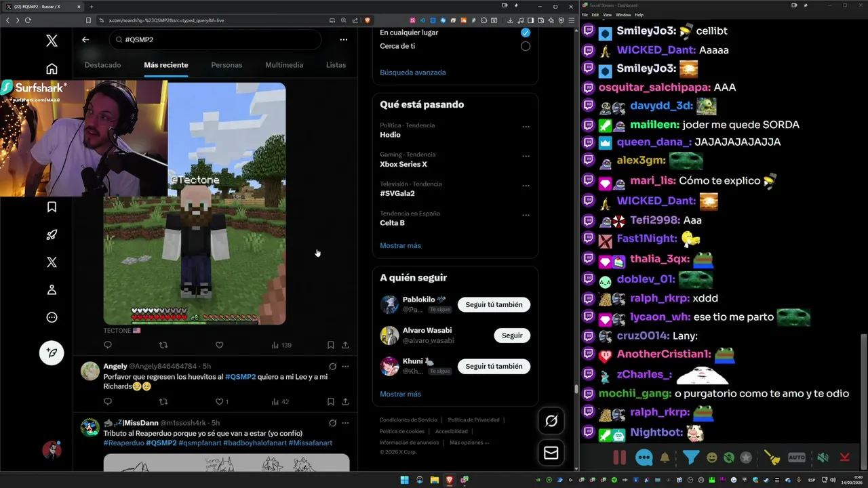Toggle the AUTO button in Social Stream

797,457
